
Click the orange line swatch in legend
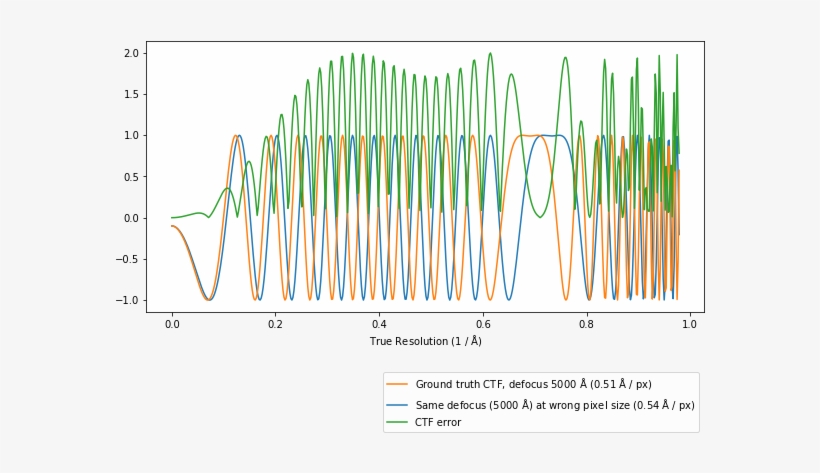coord(399,384)
